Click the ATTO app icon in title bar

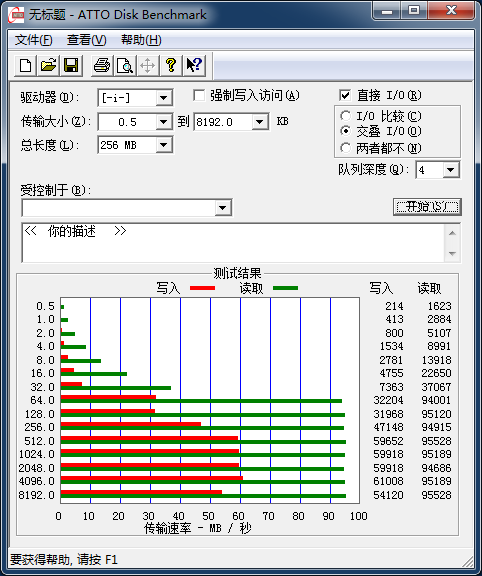pyautogui.click(x=16, y=15)
